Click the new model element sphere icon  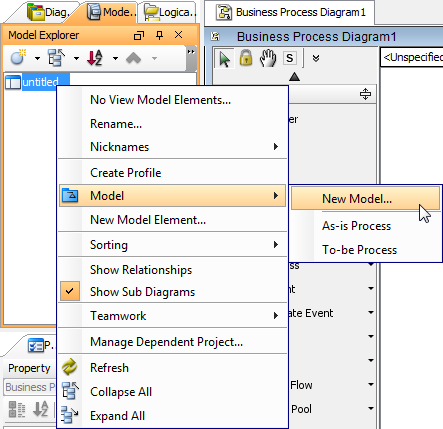coord(18,57)
